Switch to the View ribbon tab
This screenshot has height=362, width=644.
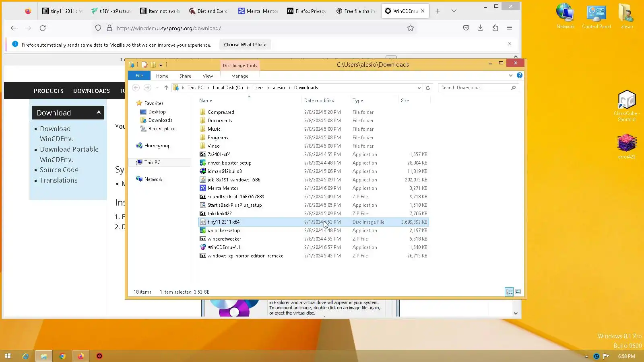click(208, 76)
